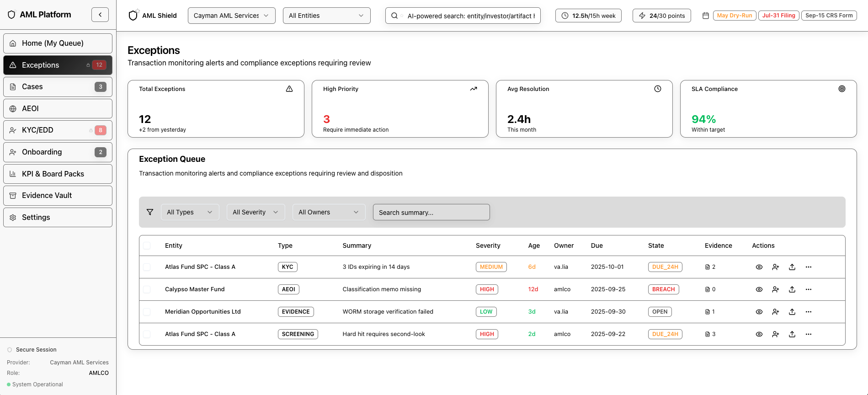Click the 24/30 points indicator
This screenshot has width=868, height=395.
[661, 16]
